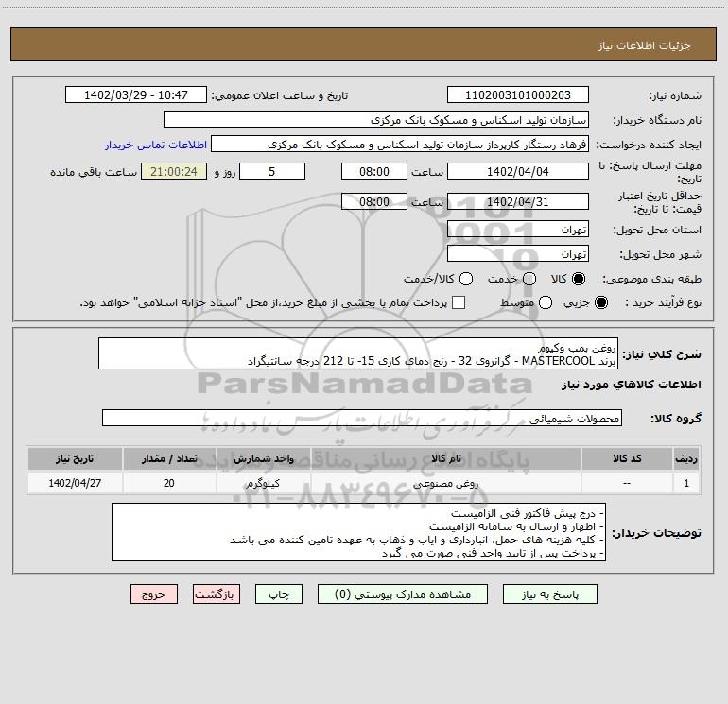Click the buyer notes text box
Viewport: 728px width, 704px height.
tap(358, 532)
